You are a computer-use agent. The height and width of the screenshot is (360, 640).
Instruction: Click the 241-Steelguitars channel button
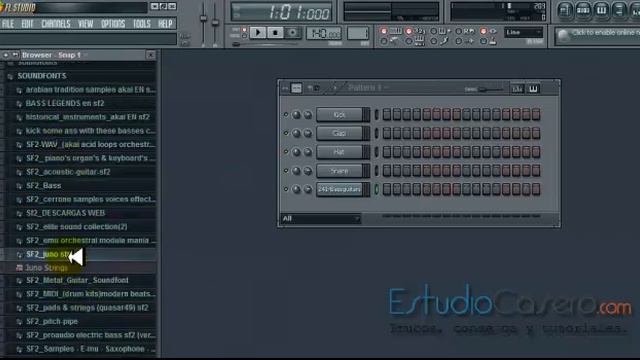click(339, 189)
